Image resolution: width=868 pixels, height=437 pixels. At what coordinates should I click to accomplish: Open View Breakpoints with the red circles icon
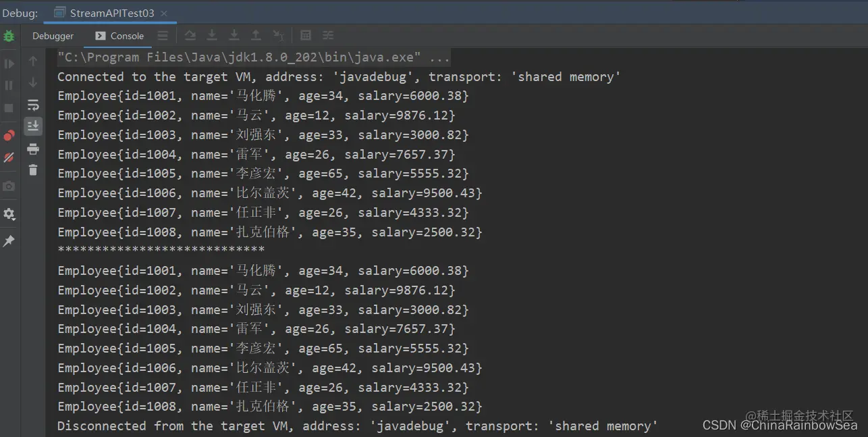click(x=9, y=136)
